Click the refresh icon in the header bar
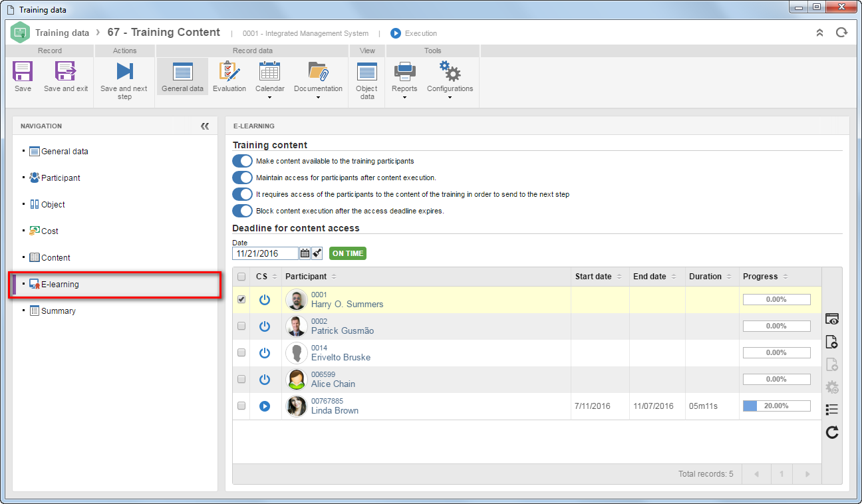The height and width of the screenshot is (504, 862). coord(842,33)
